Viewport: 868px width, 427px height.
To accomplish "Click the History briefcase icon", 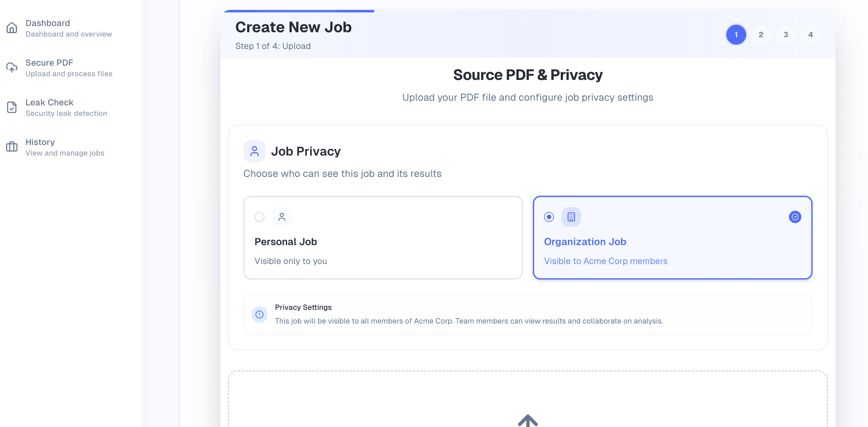I will (12, 147).
